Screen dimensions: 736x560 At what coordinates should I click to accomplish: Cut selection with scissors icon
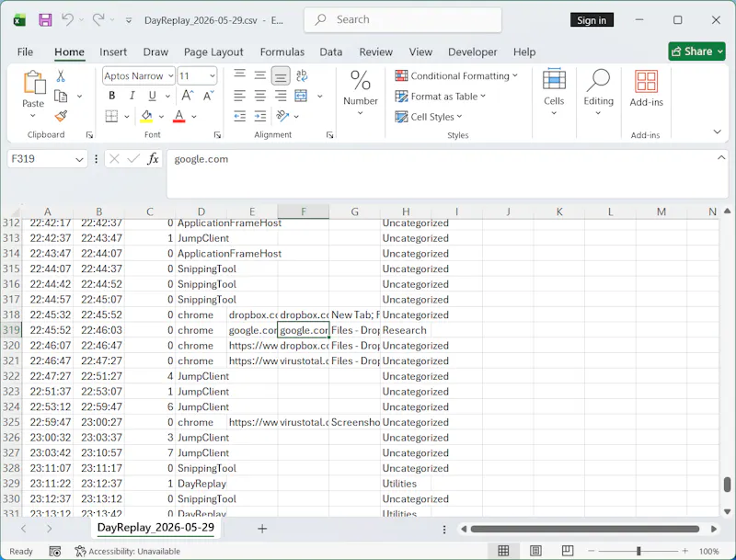click(61, 76)
